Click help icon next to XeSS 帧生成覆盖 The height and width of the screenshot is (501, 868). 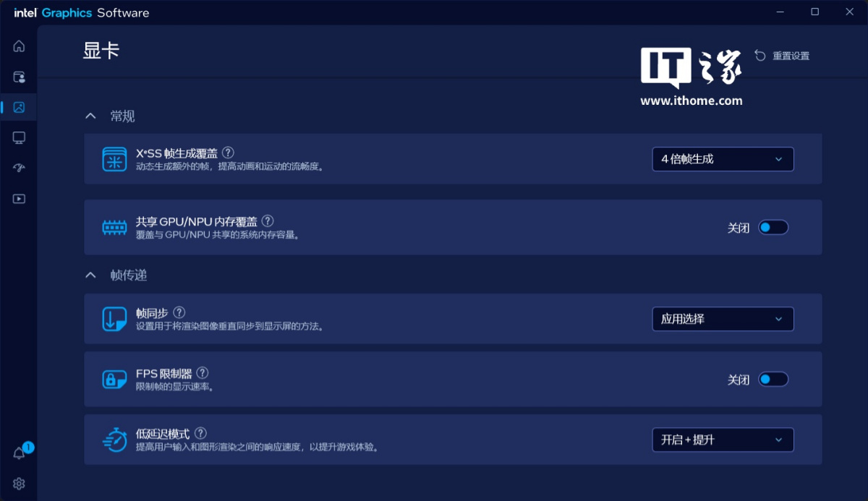coord(229,153)
